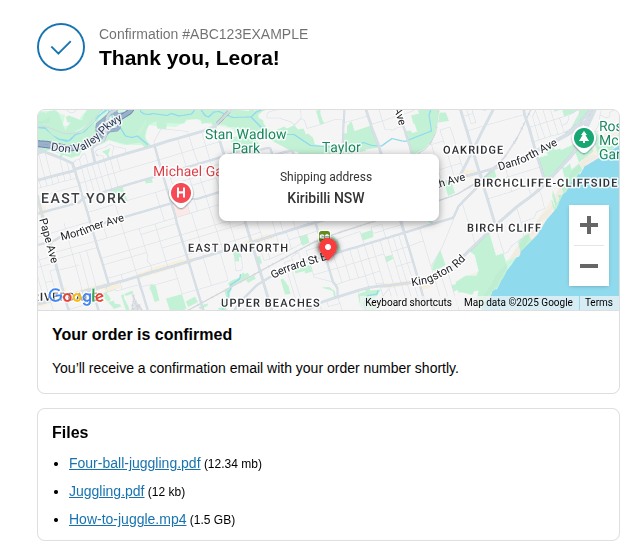Download the Juggling.pdf file
Viewport: 636px width, 548px height.
tap(107, 491)
